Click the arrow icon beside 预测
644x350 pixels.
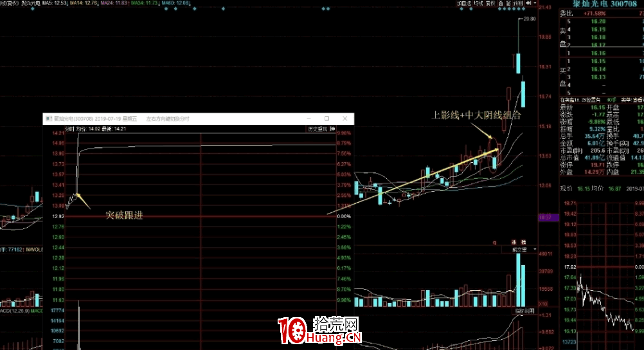[x=528, y=3]
